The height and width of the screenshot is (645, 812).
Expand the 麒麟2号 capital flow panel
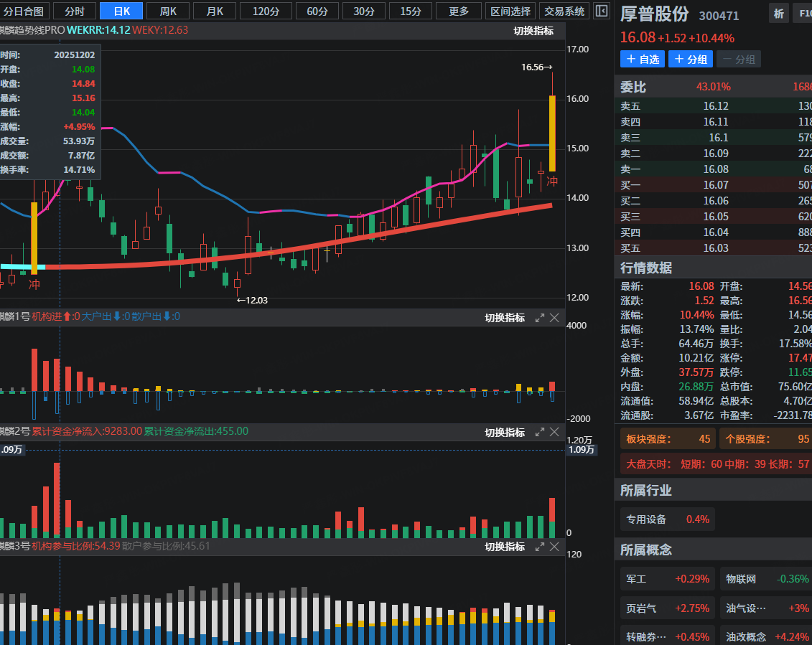coord(540,432)
